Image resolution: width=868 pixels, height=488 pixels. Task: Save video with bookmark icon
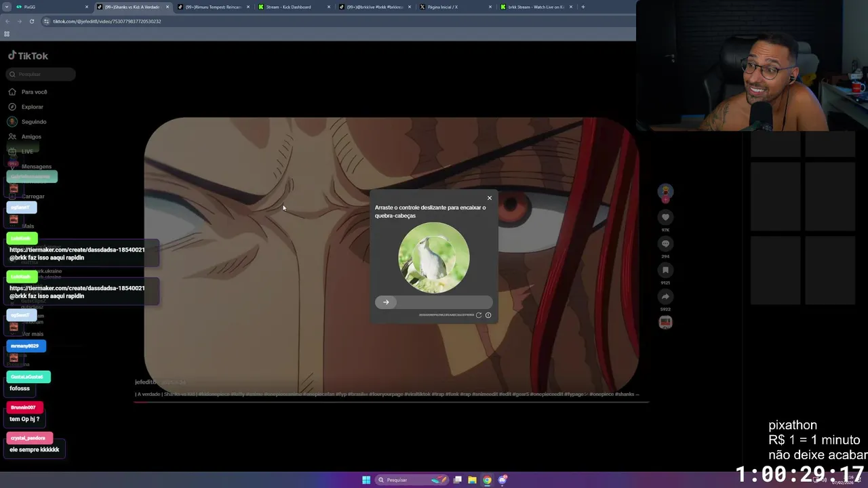tap(665, 270)
